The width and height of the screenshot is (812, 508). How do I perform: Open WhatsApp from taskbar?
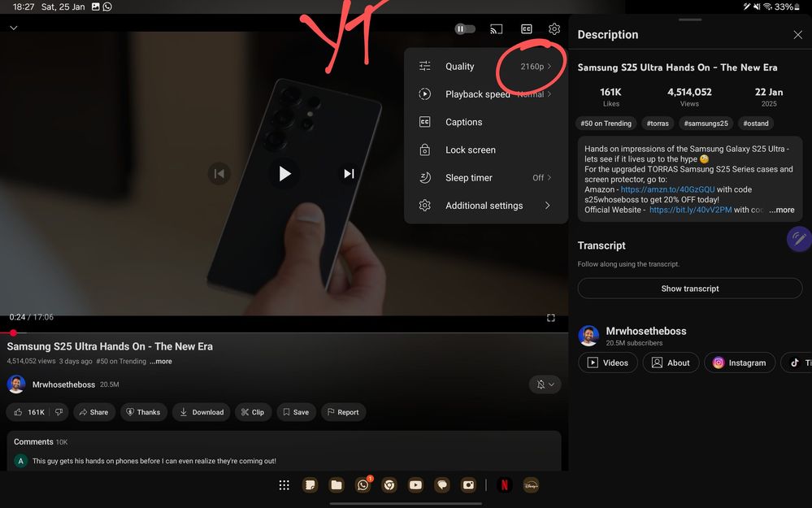[363, 485]
